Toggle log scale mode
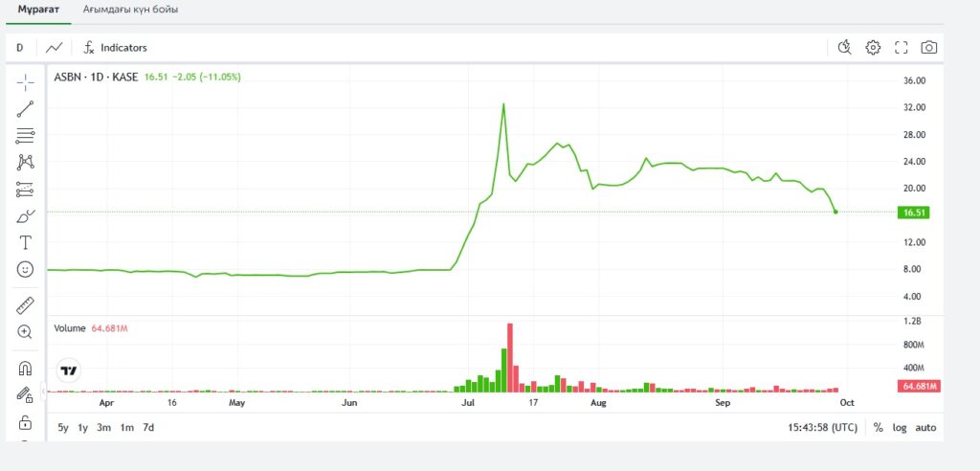 pyautogui.click(x=900, y=428)
